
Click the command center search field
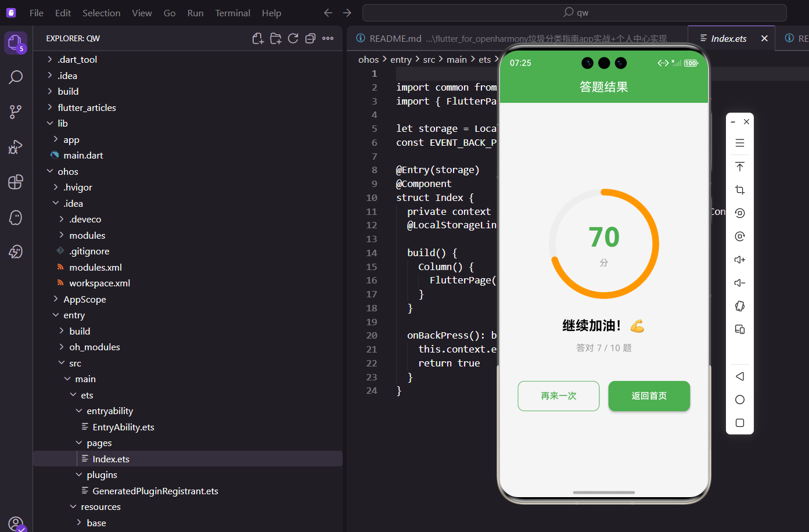click(x=574, y=13)
